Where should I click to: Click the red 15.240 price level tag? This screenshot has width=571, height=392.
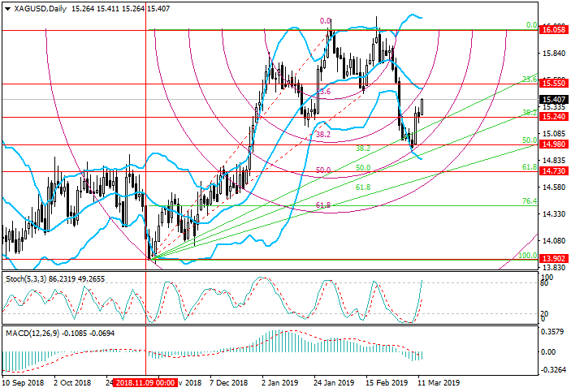(x=555, y=117)
